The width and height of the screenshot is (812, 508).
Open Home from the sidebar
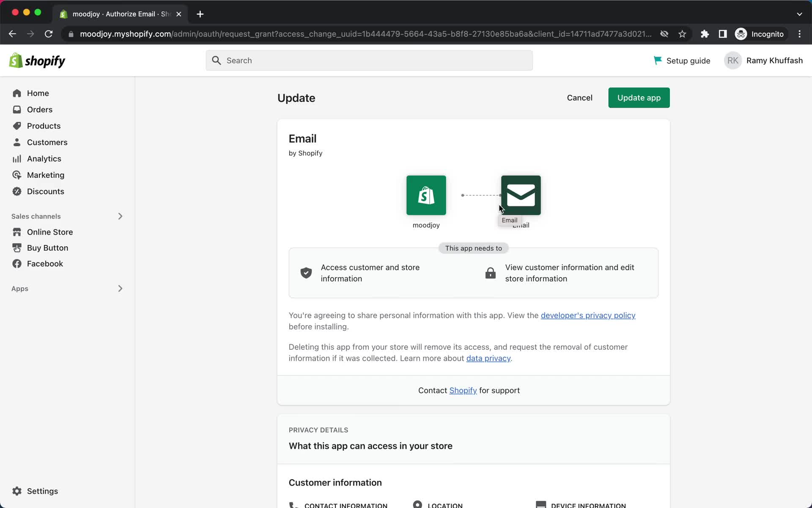[x=38, y=93]
